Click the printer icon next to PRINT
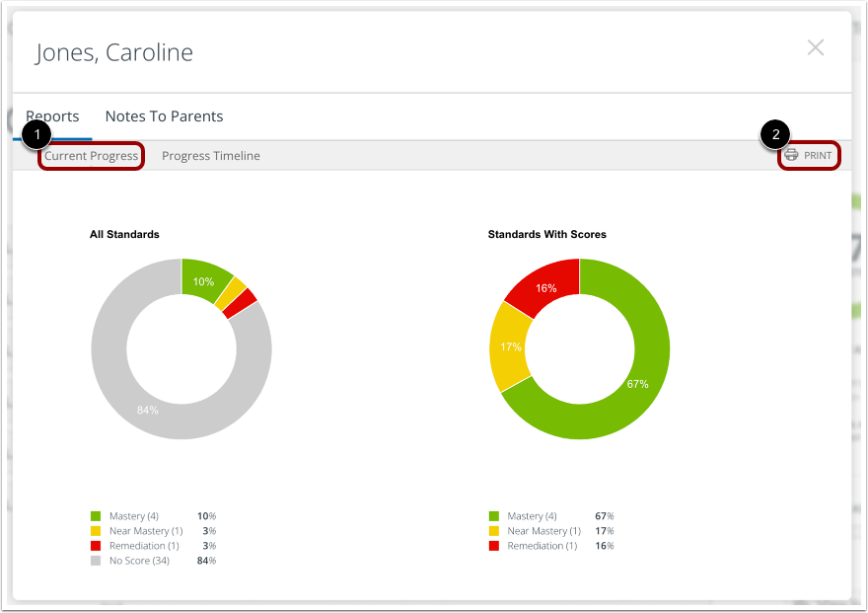 (790, 155)
